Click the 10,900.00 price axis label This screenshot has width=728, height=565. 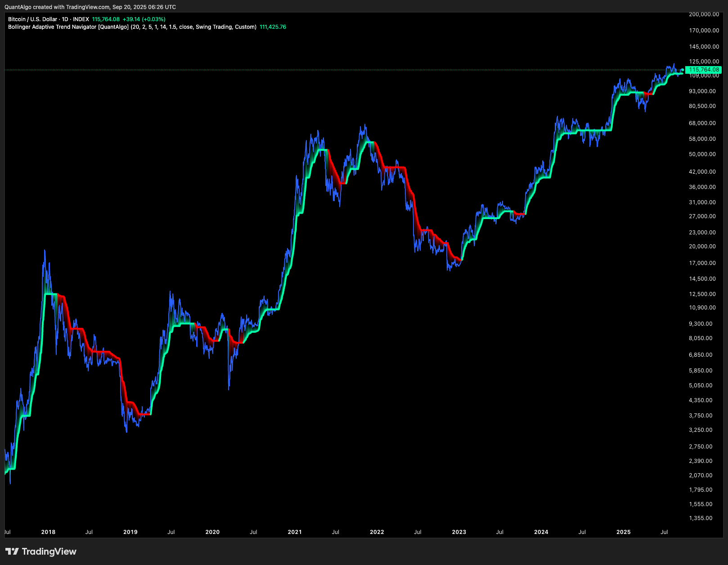[x=702, y=308]
